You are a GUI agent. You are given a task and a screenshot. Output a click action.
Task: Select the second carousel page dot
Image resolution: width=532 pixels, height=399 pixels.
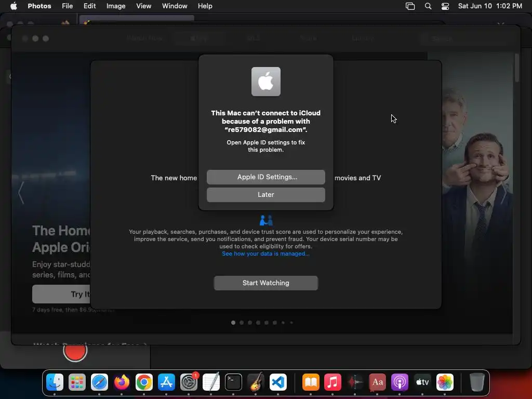point(242,323)
